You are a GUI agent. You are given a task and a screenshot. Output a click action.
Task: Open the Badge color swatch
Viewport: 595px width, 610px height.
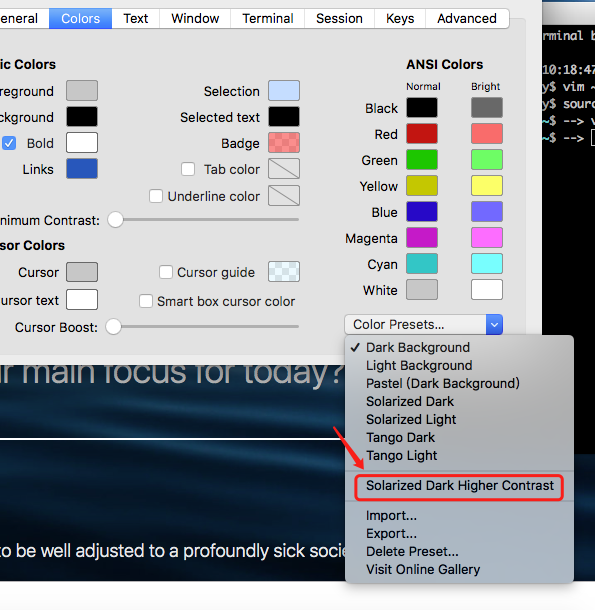coord(284,142)
